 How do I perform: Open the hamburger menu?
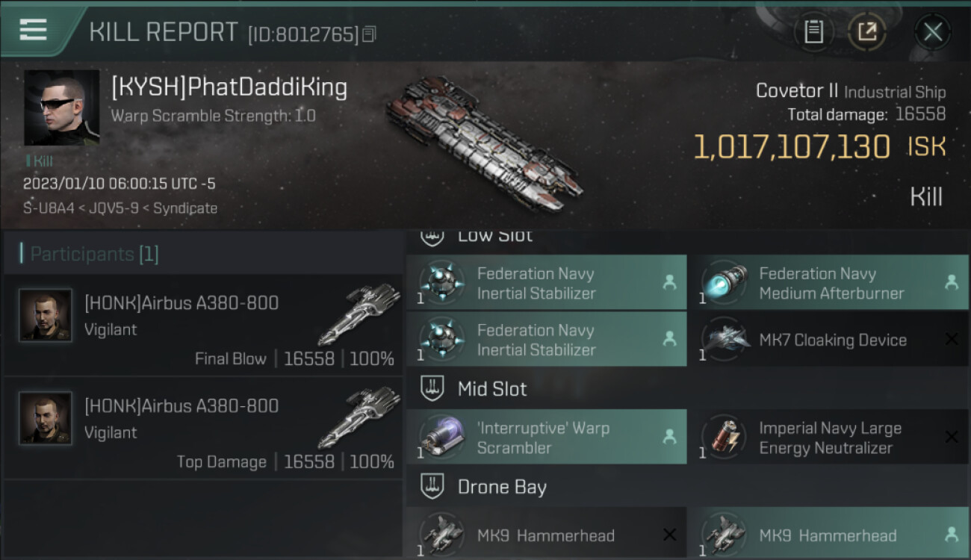34,30
